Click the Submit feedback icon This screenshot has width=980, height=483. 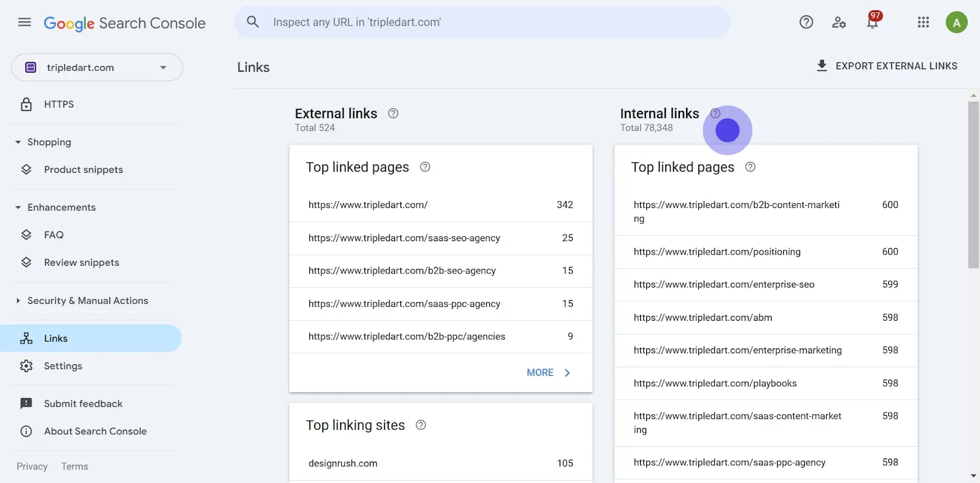26,403
